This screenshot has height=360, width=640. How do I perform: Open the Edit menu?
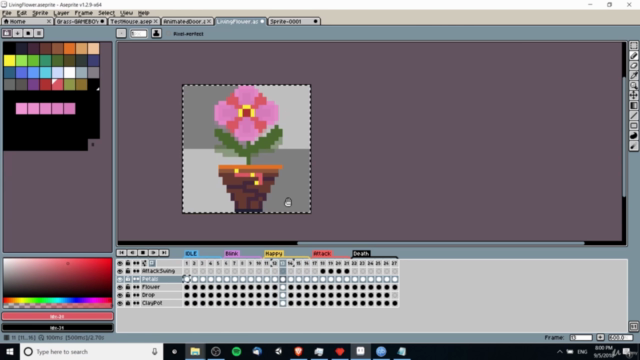click(x=22, y=13)
